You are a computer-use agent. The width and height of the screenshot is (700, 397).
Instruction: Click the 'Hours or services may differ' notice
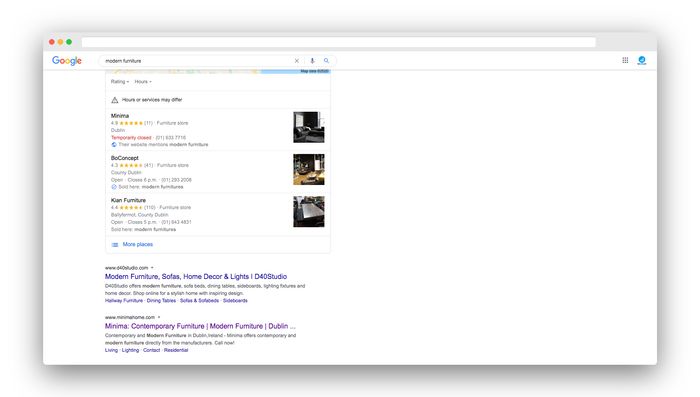coord(152,100)
